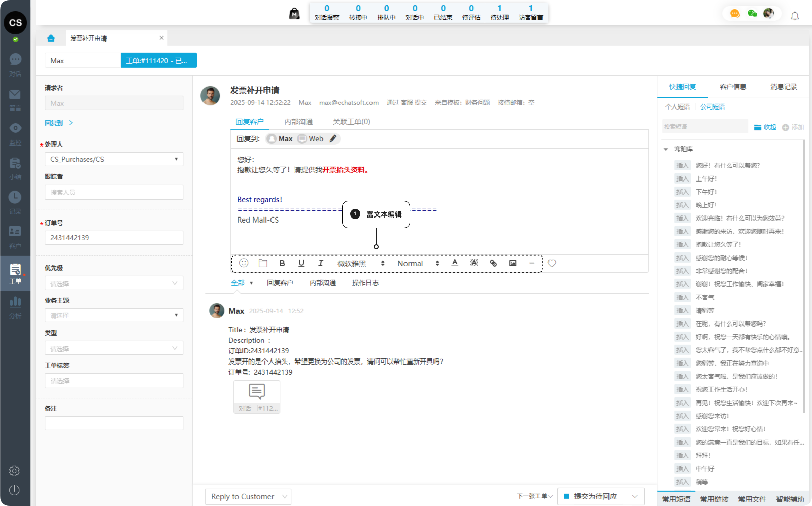The image size is (812, 506).
Task: Click the insert image icon
Action: tap(513, 263)
